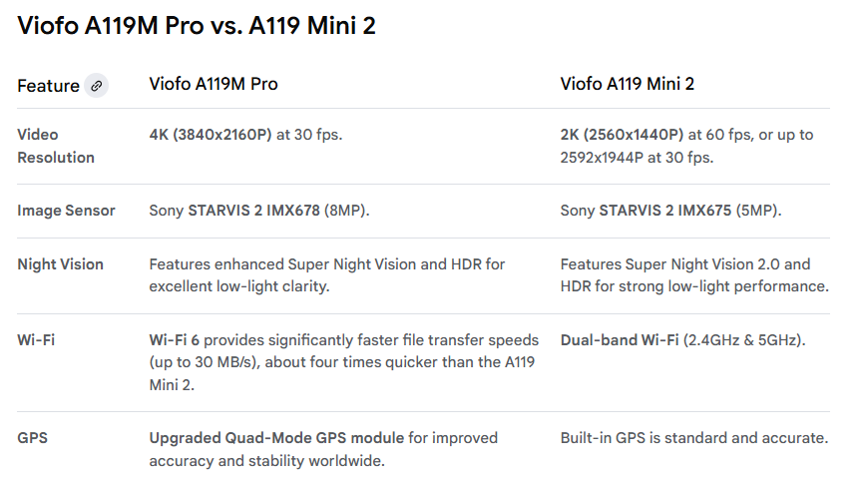Image resolution: width=868 pixels, height=482 pixels.
Task: Click the Feature column header
Action: [48, 86]
